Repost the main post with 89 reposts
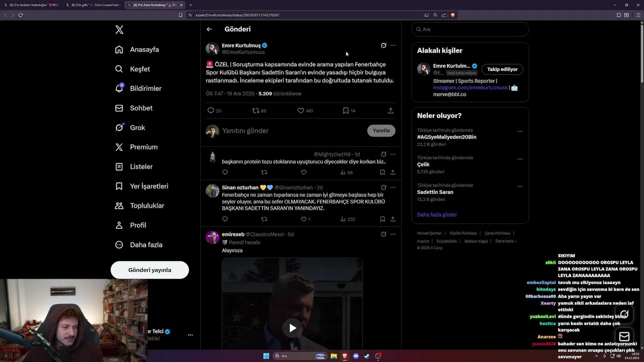644x362 pixels. 259,111
